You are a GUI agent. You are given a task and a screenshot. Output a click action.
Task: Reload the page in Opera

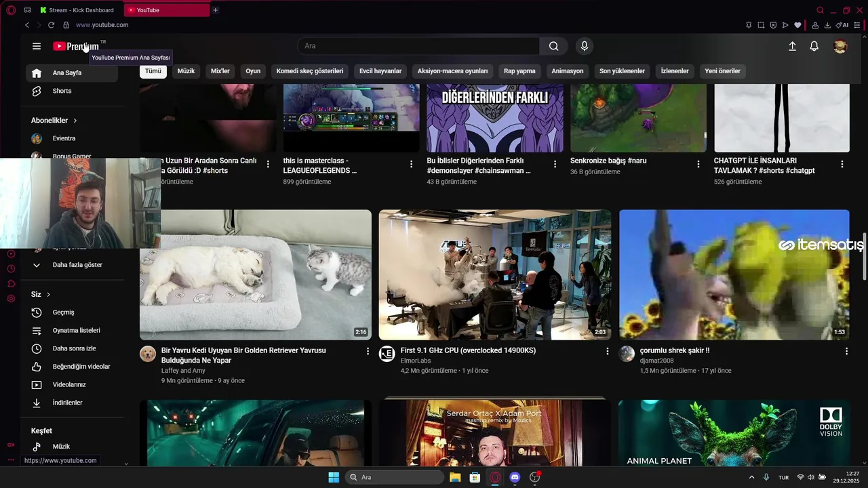[51, 25]
